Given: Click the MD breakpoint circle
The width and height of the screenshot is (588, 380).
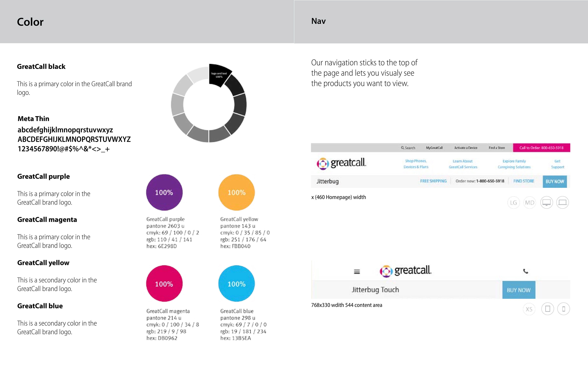Looking at the screenshot, I should click(x=530, y=203).
